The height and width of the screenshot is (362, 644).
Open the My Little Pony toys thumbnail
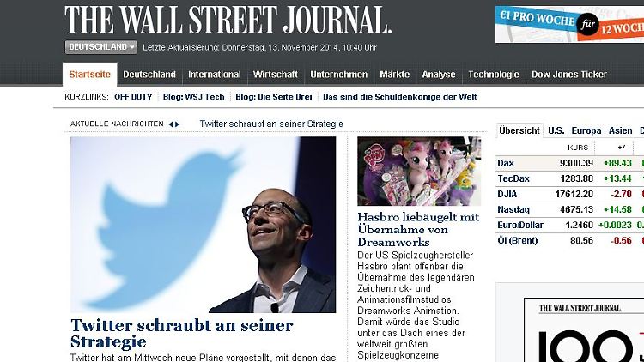(x=419, y=172)
